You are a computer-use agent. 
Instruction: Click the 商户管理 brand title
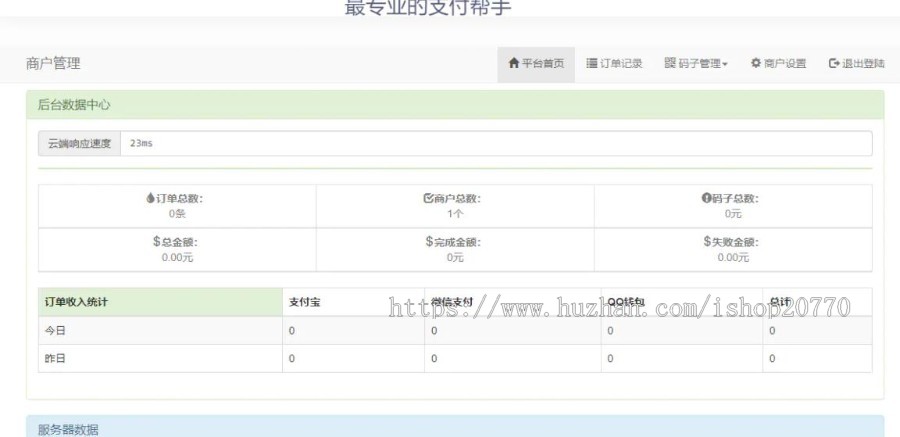(x=53, y=64)
